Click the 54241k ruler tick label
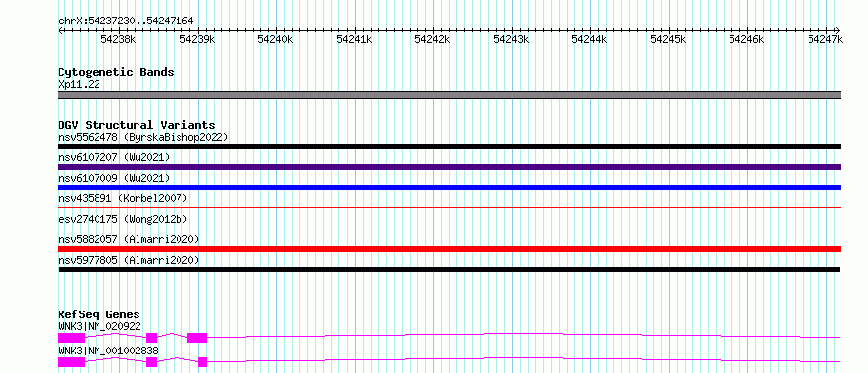868x373 pixels. tap(354, 39)
